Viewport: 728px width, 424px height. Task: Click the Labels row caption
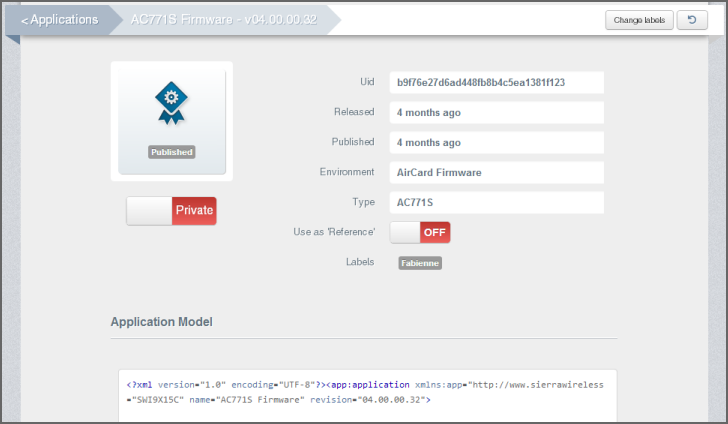[x=359, y=262]
